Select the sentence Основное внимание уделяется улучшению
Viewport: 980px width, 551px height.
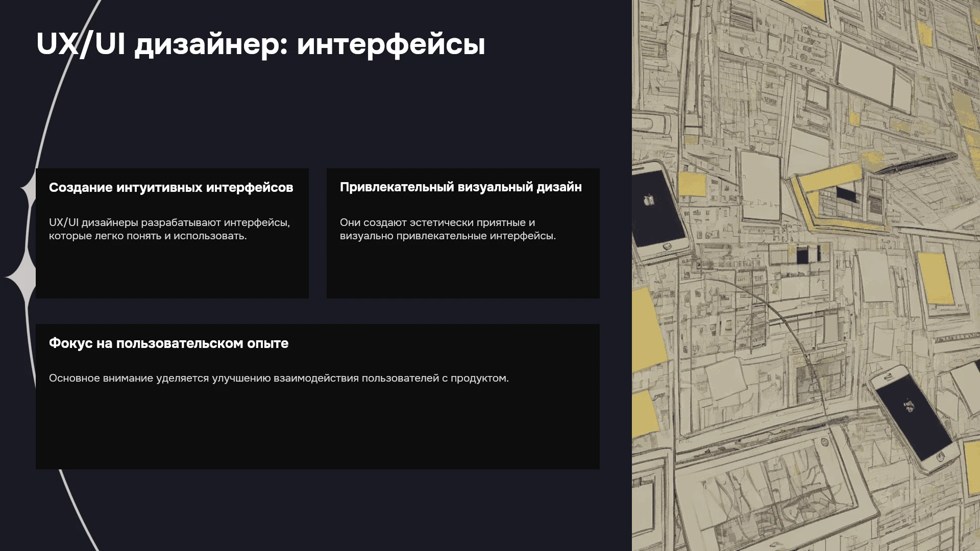pyautogui.click(x=279, y=378)
